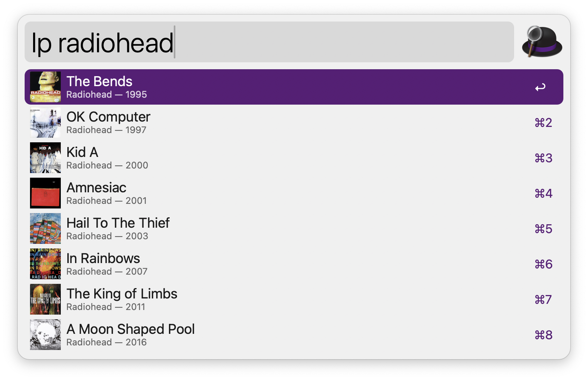This screenshot has width=588, height=380.
Task: Select the highlighted result The Bends
Action: 231,87
